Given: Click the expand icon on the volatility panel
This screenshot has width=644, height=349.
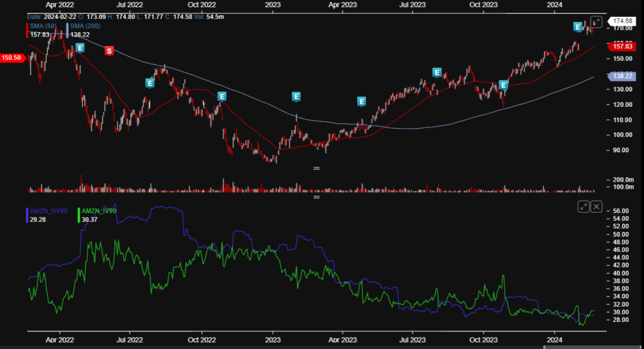Looking at the screenshot, I should [584, 206].
